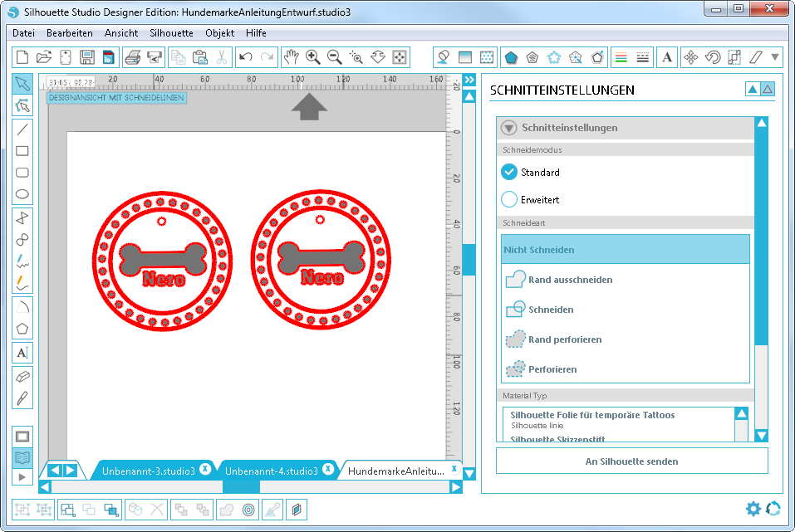The width and height of the screenshot is (795, 532).
Task: Click the Print icon in toolbar
Action: pos(132,57)
